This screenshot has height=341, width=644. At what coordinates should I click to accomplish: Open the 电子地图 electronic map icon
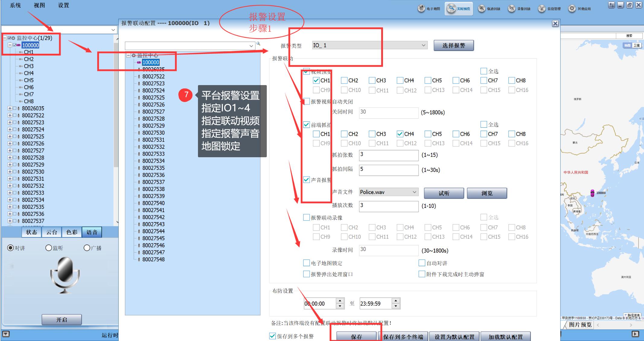[421, 8]
